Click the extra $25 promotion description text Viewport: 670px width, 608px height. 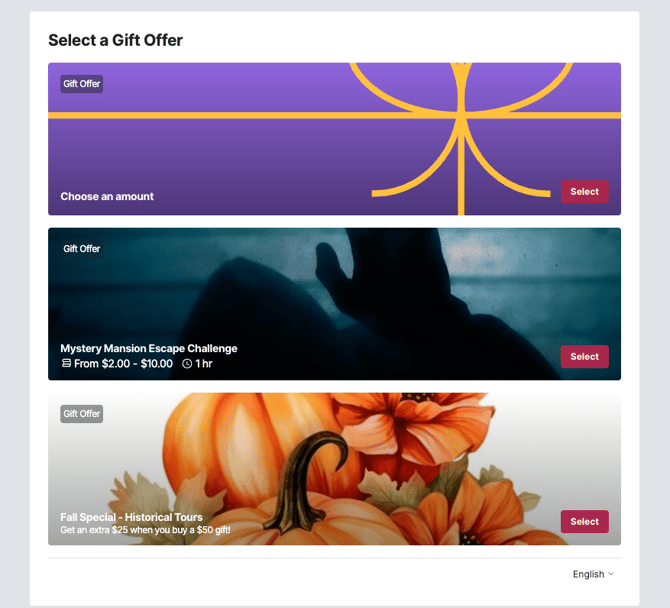pos(145,530)
